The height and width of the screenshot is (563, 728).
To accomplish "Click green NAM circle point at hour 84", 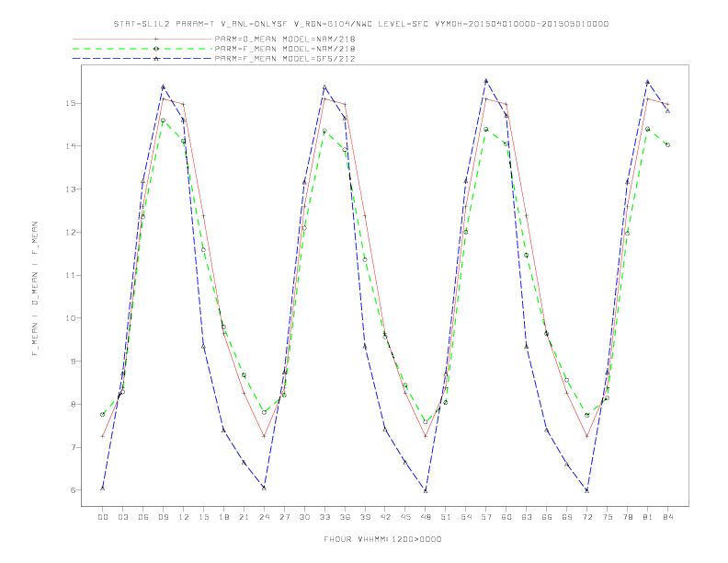I will click(x=667, y=145).
